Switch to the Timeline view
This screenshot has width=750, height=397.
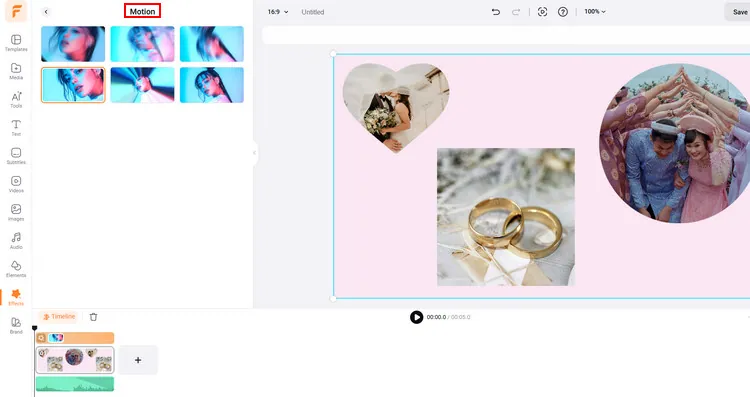[x=59, y=317]
